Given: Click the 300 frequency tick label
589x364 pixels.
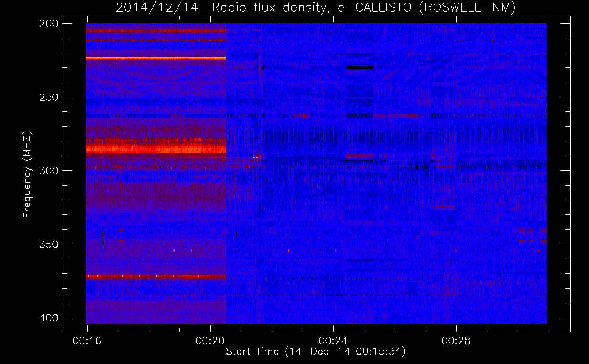Looking at the screenshot, I should (49, 171).
